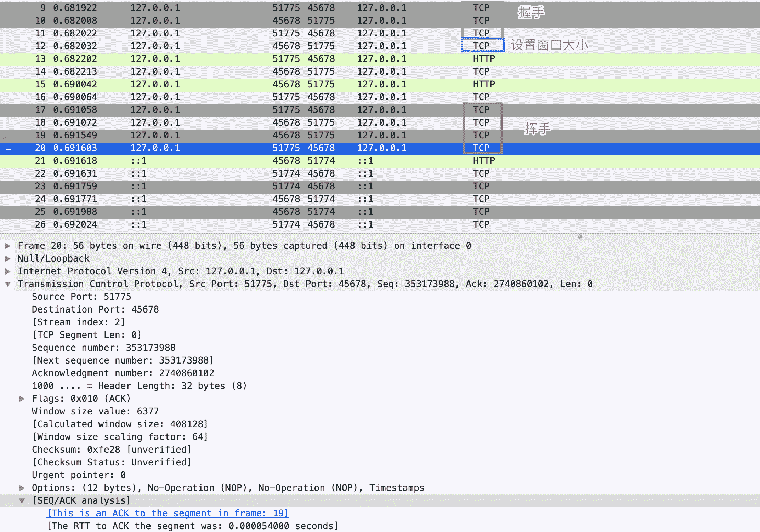Expand Internet Protocol Version 4 section

tap(8, 271)
